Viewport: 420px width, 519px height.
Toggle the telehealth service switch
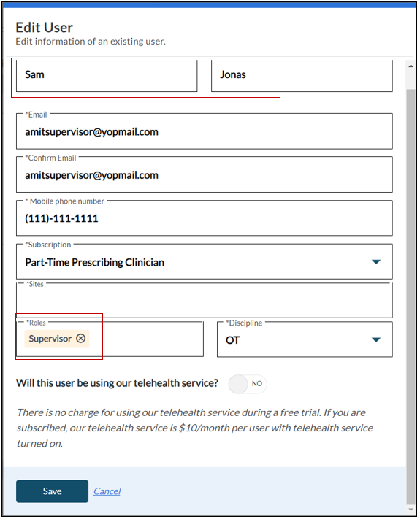click(x=248, y=384)
